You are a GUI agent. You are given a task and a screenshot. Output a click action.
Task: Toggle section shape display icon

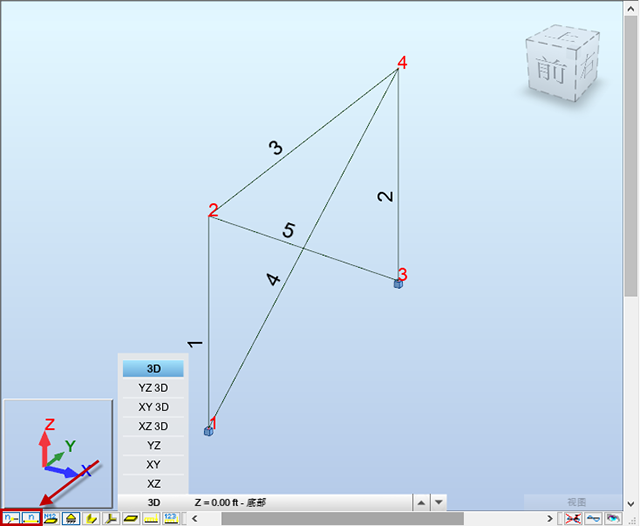coord(91,518)
